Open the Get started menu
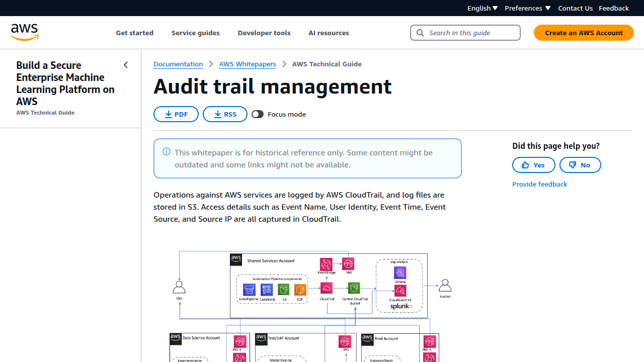The height and width of the screenshot is (362, 644). pos(135,33)
